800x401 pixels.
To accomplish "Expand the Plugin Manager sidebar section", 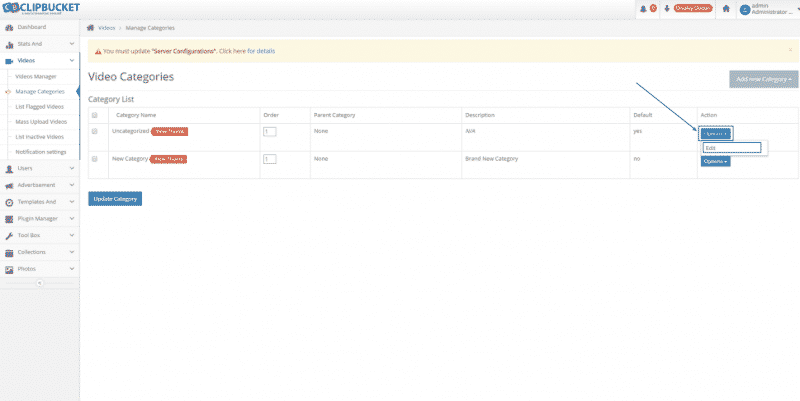I will 38,218.
